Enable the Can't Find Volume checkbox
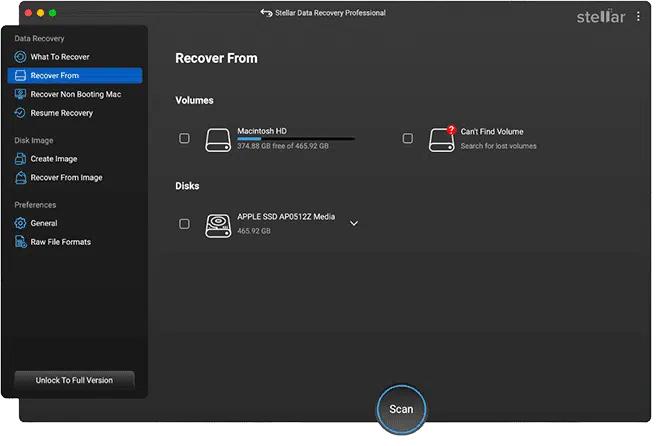 coord(407,138)
